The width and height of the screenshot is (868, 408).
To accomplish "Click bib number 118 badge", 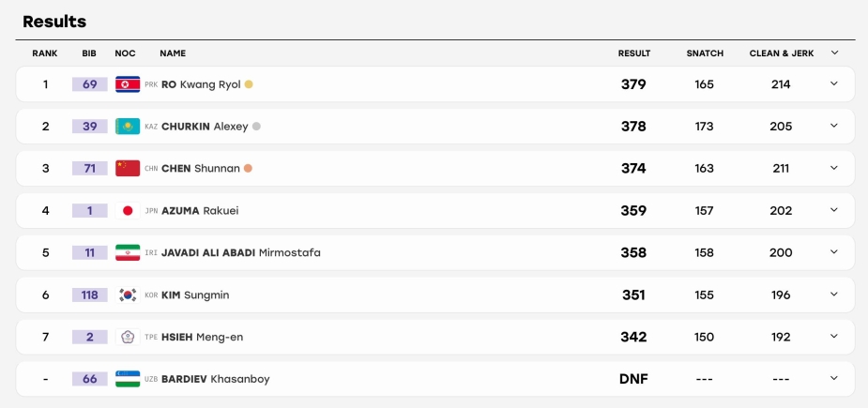I will [90, 295].
